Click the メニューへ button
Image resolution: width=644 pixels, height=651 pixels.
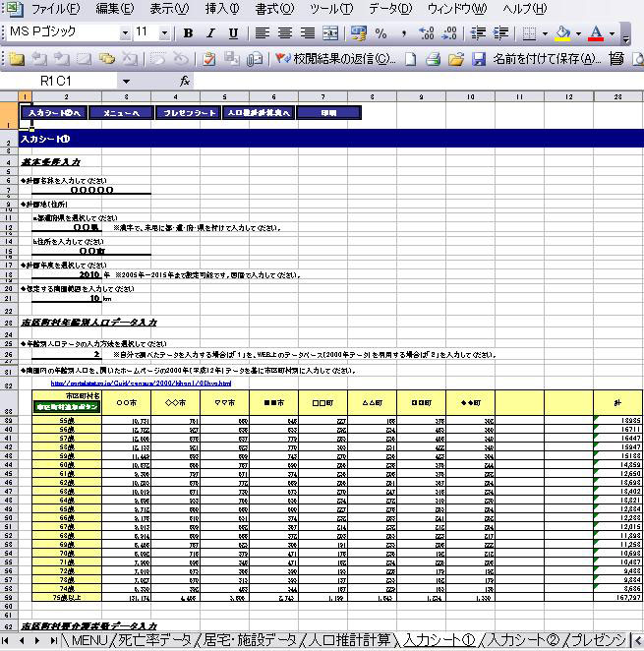pos(128,113)
